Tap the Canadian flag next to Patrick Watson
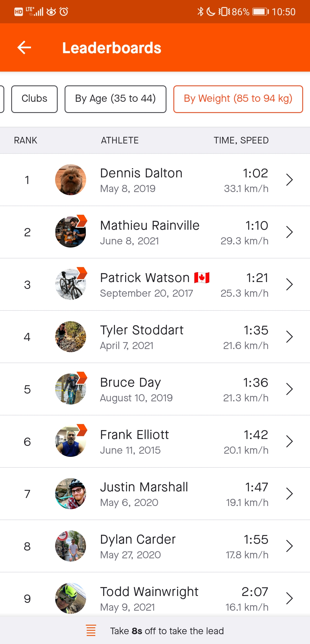This screenshot has height=644, width=310. tap(202, 278)
